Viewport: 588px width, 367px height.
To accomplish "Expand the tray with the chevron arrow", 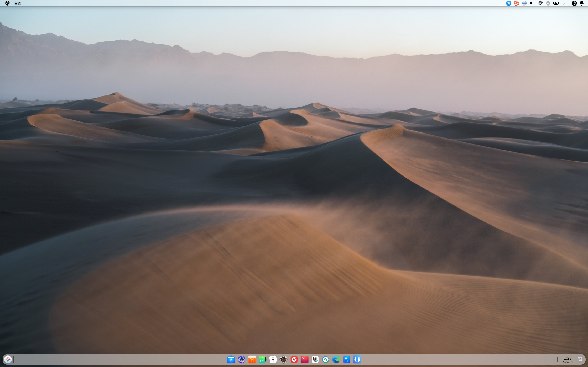I will pos(564,3).
